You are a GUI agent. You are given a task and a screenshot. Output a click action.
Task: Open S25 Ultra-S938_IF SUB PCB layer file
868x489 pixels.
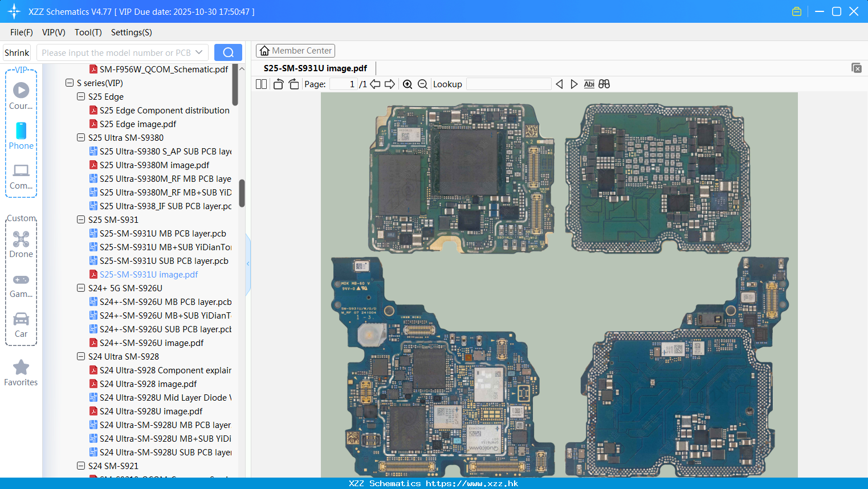pyautogui.click(x=161, y=206)
